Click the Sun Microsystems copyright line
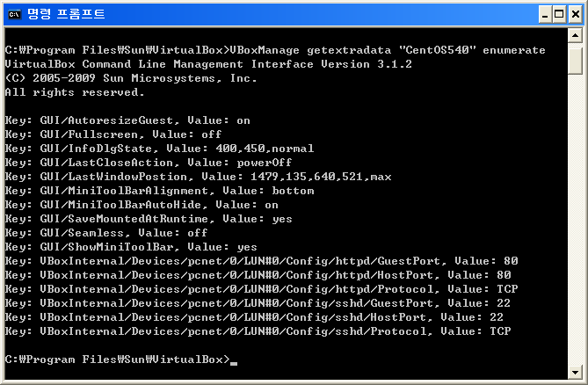The height and width of the screenshot is (385, 588). pyautogui.click(x=131, y=78)
